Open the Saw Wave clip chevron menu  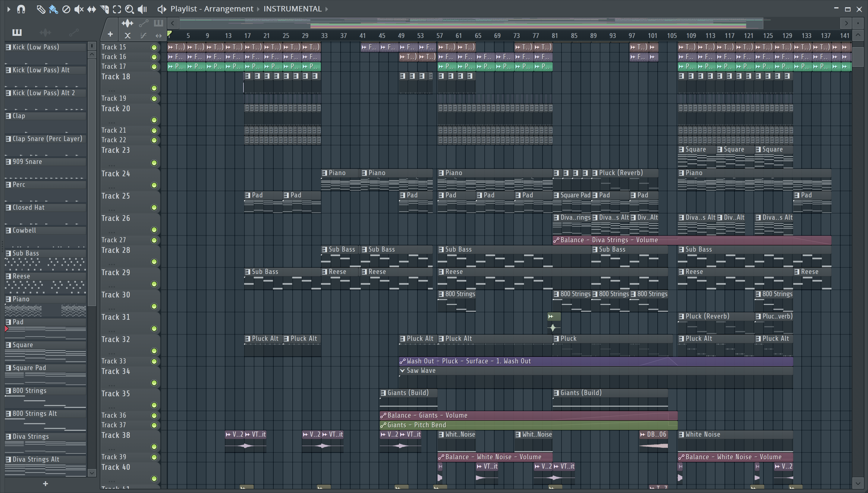pos(403,371)
